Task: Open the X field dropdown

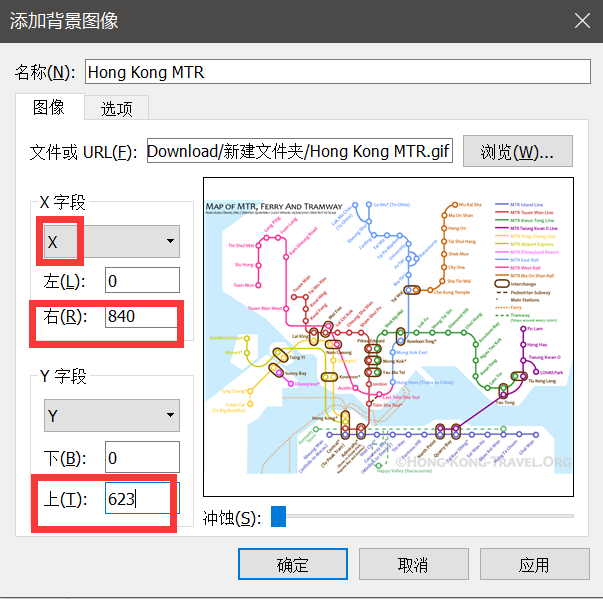Action: coord(112,241)
